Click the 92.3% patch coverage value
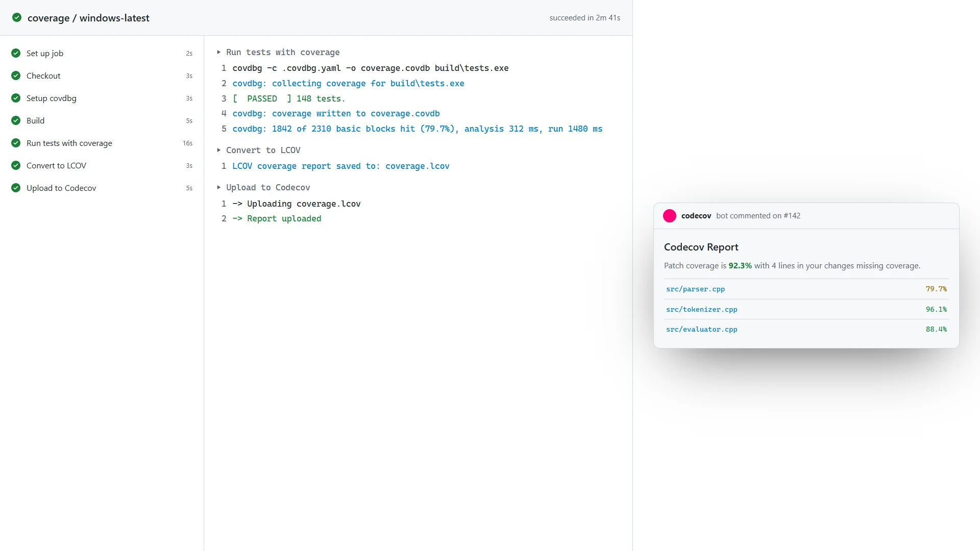 tap(740, 266)
